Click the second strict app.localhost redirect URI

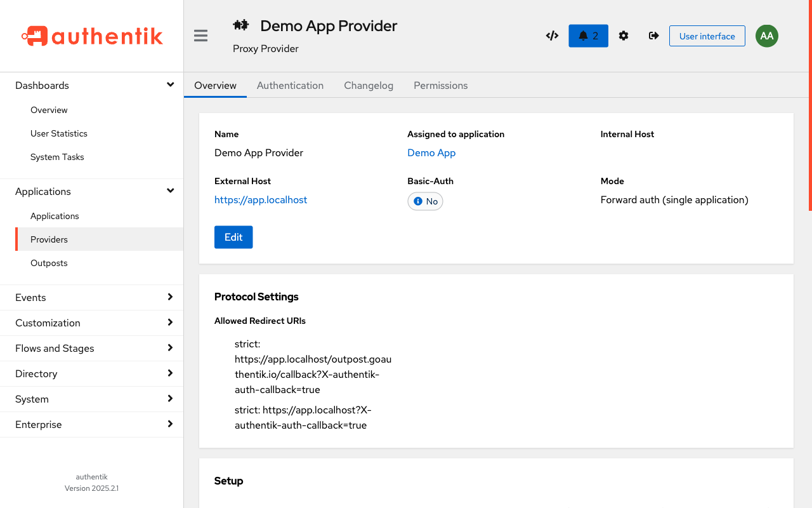(x=303, y=417)
